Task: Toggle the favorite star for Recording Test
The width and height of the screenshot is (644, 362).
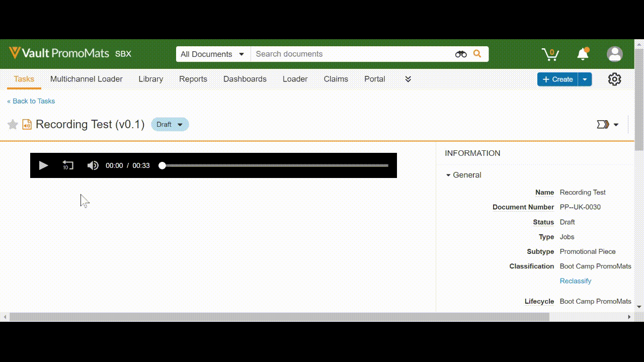Action: (x=13, y=125)
